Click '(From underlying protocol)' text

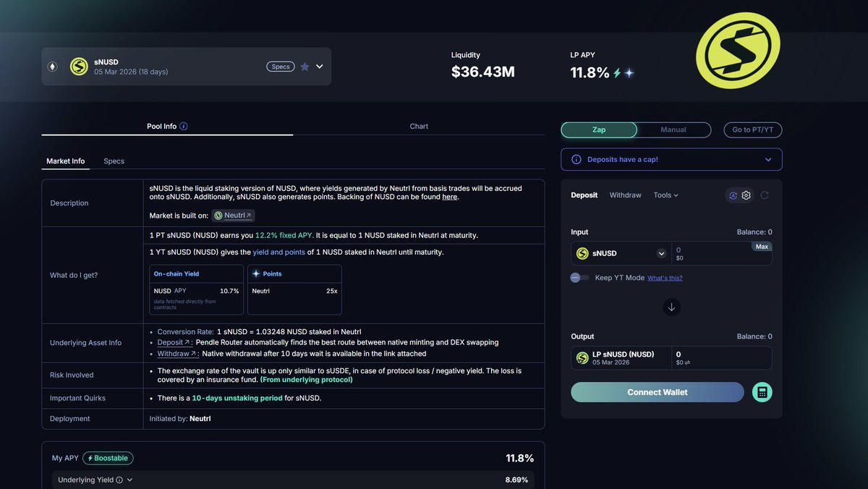(307, 379)
